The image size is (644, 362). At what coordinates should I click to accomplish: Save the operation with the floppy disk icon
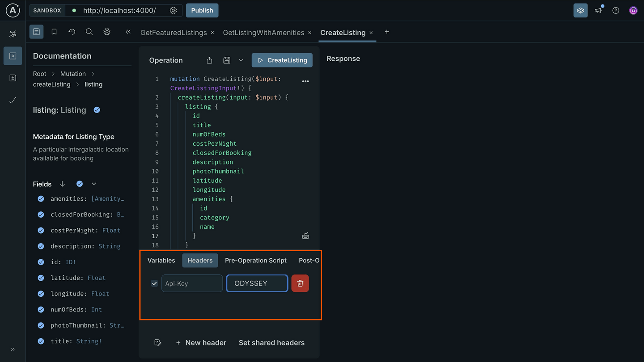pos(226,60)
